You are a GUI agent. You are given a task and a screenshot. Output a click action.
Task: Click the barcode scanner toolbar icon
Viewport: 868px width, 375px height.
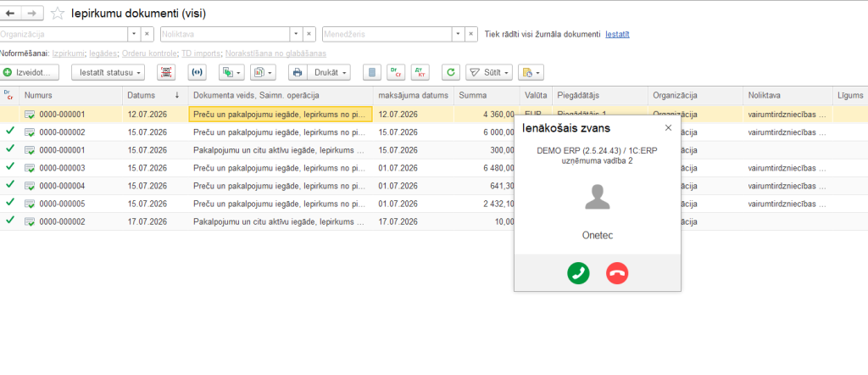tap(165, 72)
